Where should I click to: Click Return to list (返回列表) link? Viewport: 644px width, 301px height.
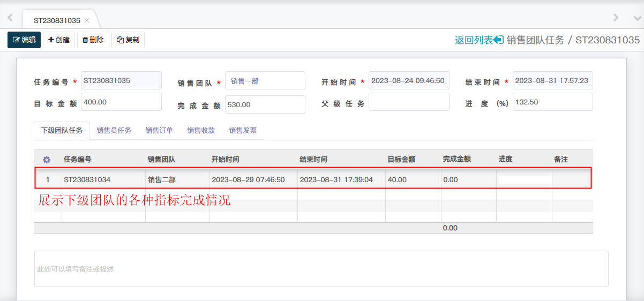478,40
